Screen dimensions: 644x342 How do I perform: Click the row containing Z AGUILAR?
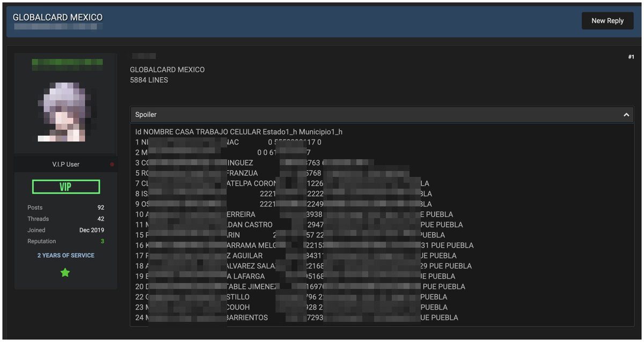[296, 256]
